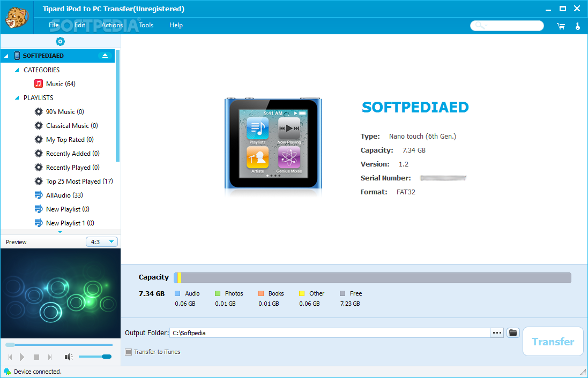
Task: Click the capacity usage bar
Action: tap(373, 277)
